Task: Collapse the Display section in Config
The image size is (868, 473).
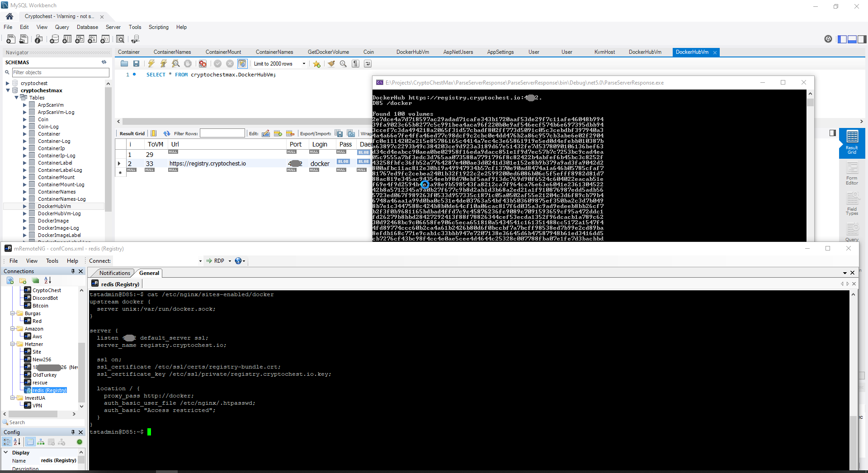Action: click(x=6, y=452)
